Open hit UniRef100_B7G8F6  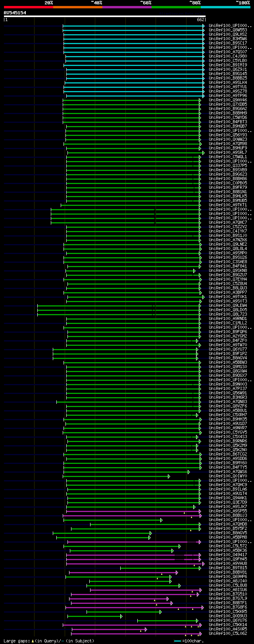(228, 607)
